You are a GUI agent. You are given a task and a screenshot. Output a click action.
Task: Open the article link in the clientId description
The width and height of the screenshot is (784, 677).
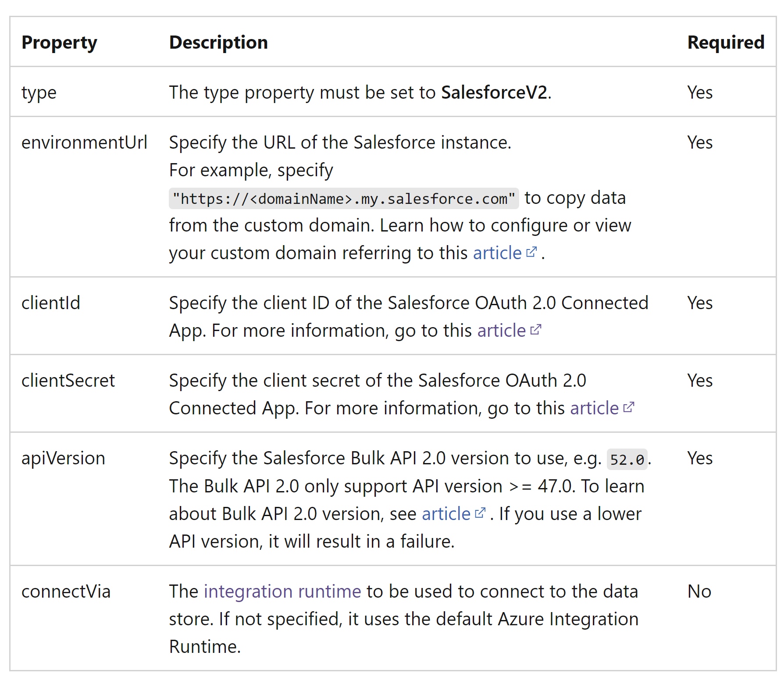[x=501, y=331]
